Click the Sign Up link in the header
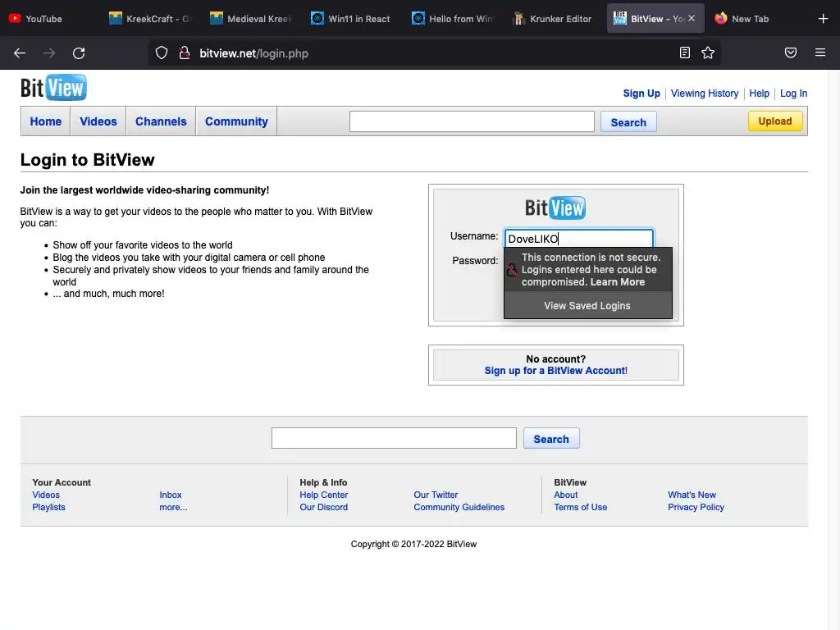 coord(641,94)
